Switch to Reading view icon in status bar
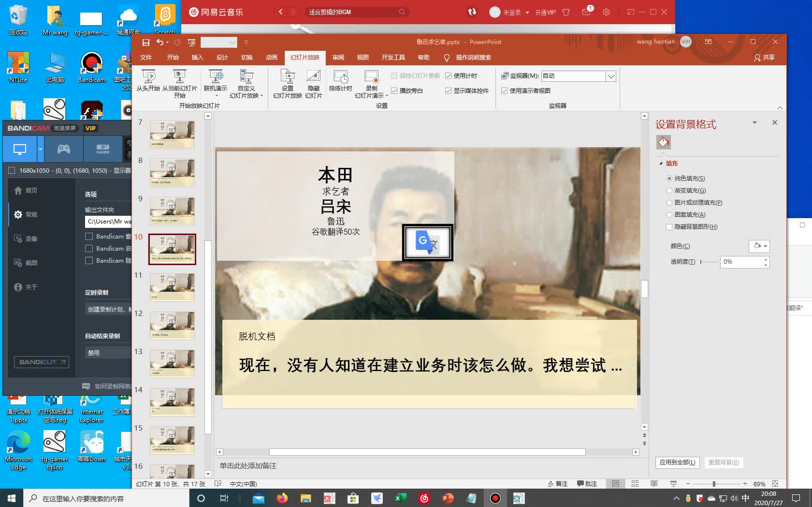The height and width of the screenshot is (507, 812). click(654, 484)
